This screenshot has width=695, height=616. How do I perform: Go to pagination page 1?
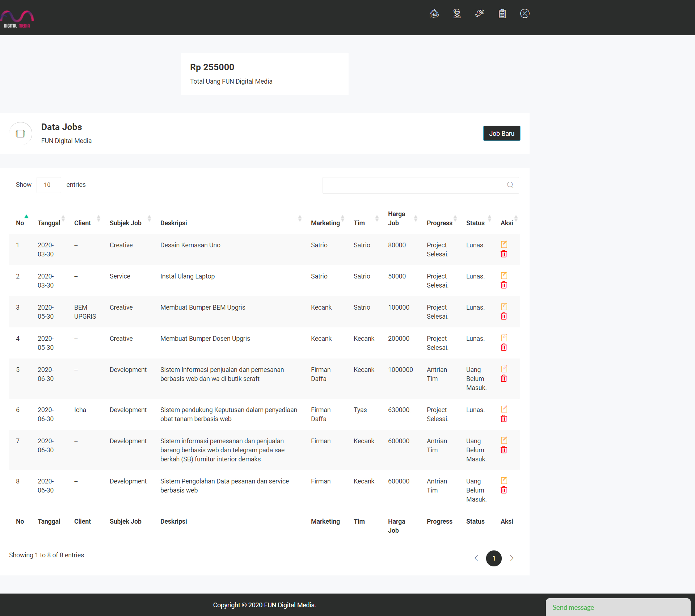[x=494, y=558]
